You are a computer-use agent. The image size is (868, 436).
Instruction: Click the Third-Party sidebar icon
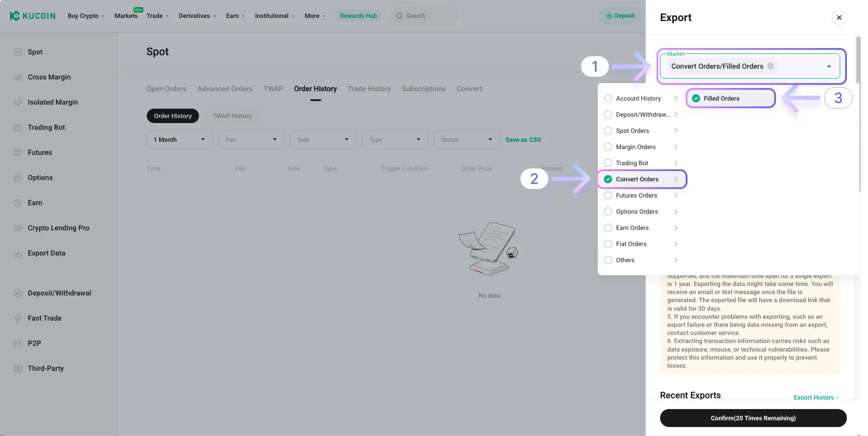(18, 369)
